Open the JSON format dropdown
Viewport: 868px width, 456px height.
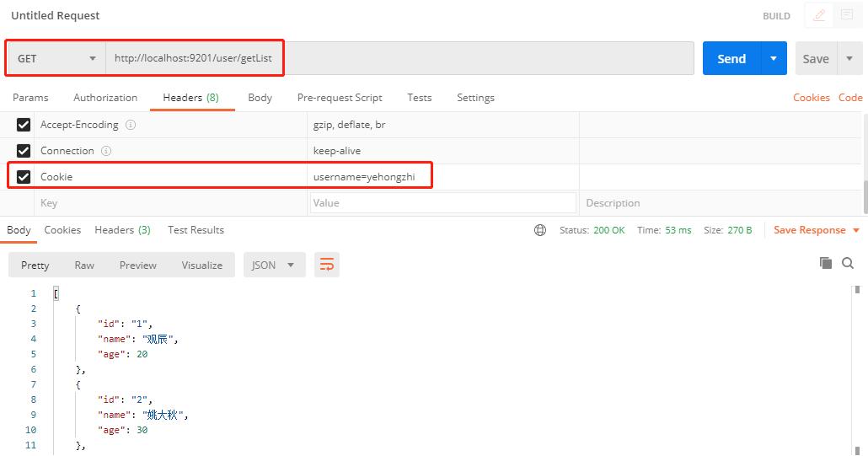coord(274,265)
